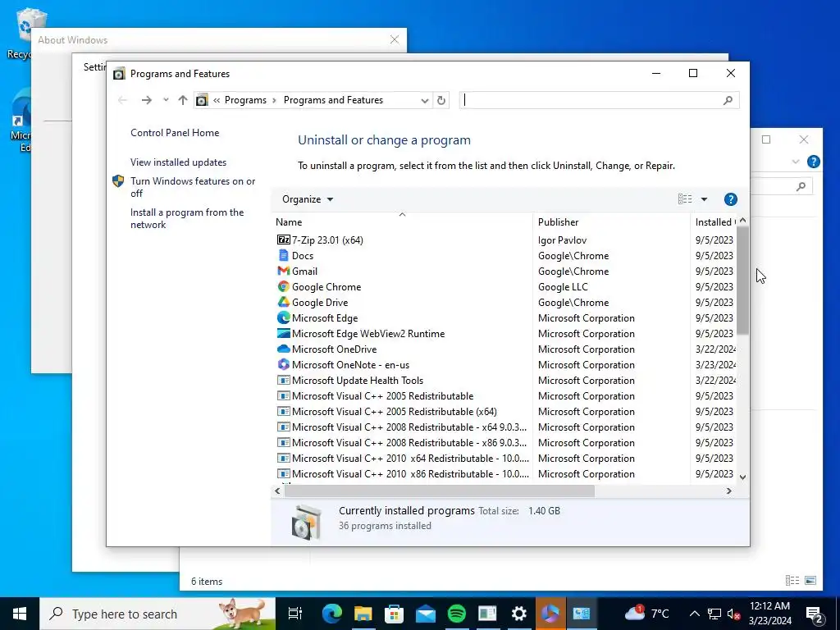Select the Gmail icon in program list
840x630 pixels.
coord(283,271)
